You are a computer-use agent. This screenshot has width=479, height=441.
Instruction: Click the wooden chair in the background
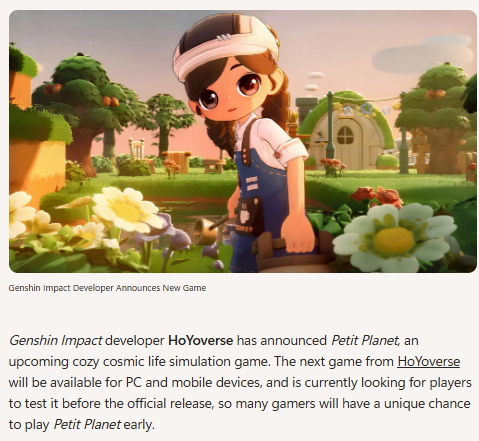[x=137, y=148]
